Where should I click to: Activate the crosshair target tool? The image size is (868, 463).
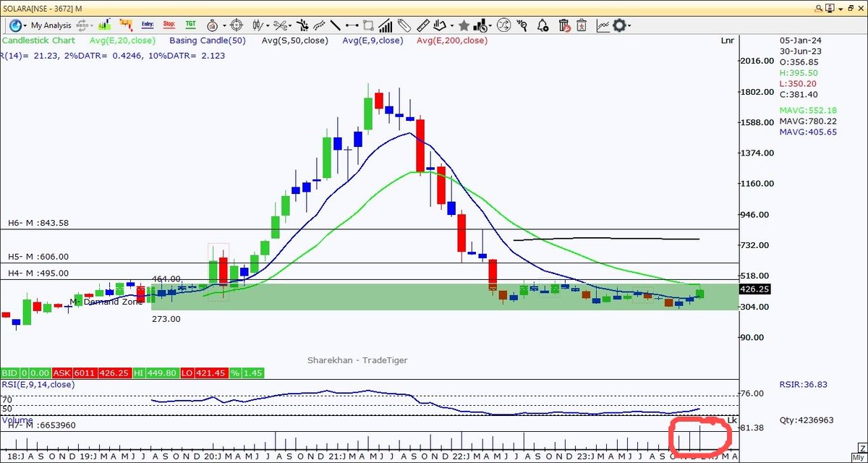[236, 25]
